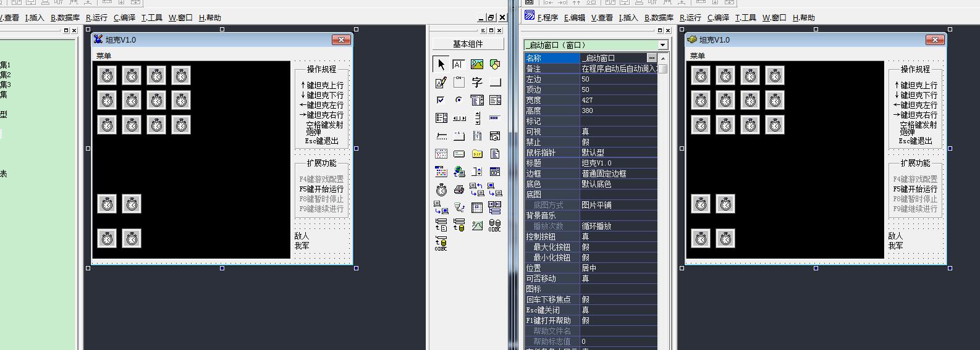Choose the combo box component icon
The width and height of the screenshot is (980, 350).
(477, 100)
